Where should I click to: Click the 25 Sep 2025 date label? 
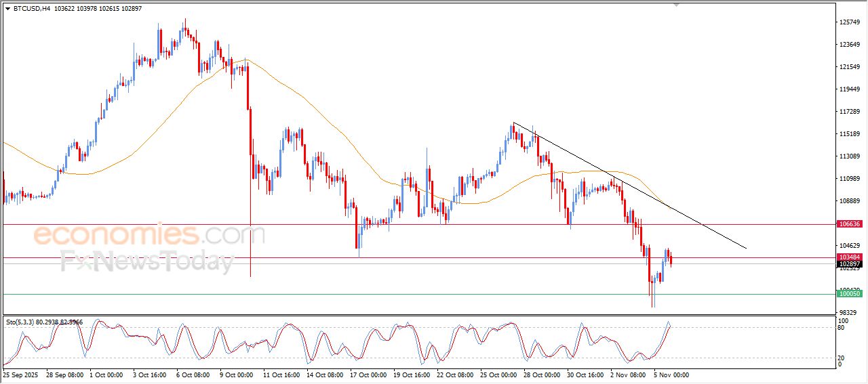click(22, 374)
